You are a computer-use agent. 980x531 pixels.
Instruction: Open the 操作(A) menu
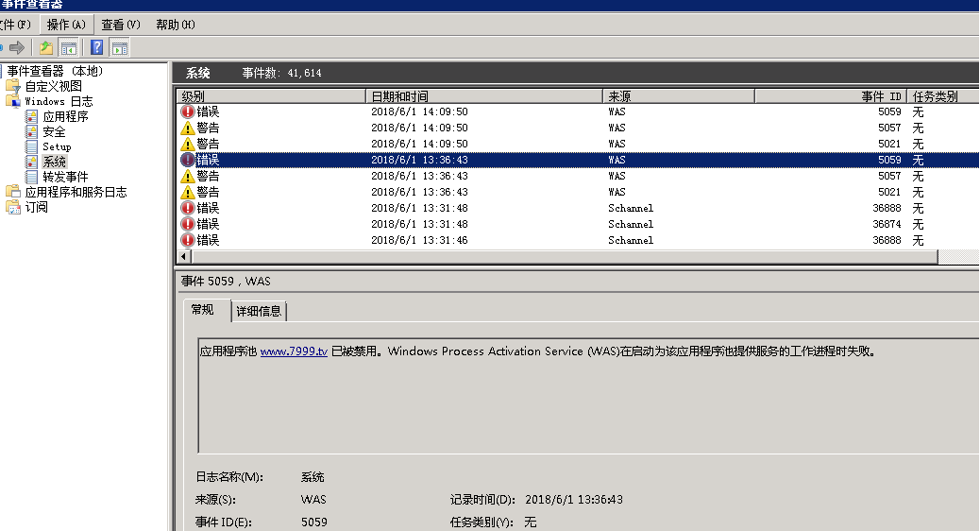tap(66, 25)
